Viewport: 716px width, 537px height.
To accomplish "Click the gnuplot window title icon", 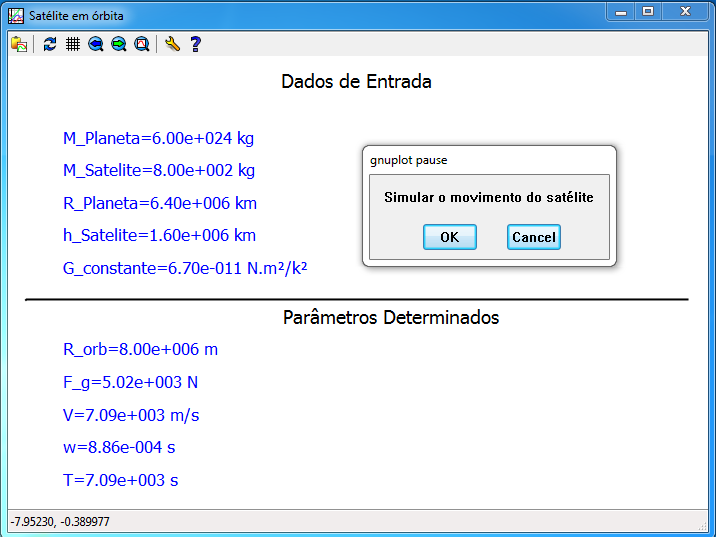I will [16, 16].
